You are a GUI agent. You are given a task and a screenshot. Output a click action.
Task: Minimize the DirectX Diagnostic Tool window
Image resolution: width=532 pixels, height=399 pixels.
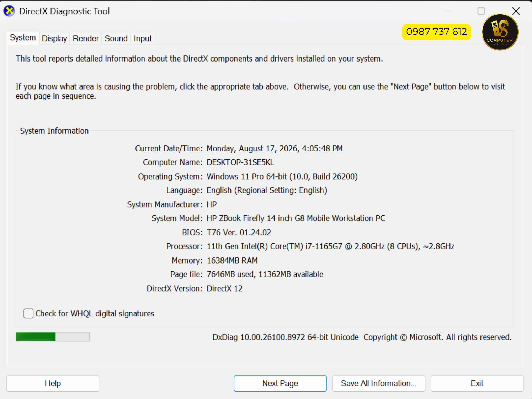[x=447, y=11]
